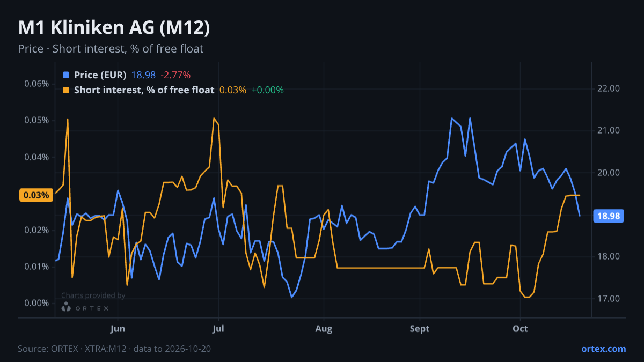Click the 0.01% left axis label
The height and width of the screenshot is (362, 644).
[x=36, y=267]
